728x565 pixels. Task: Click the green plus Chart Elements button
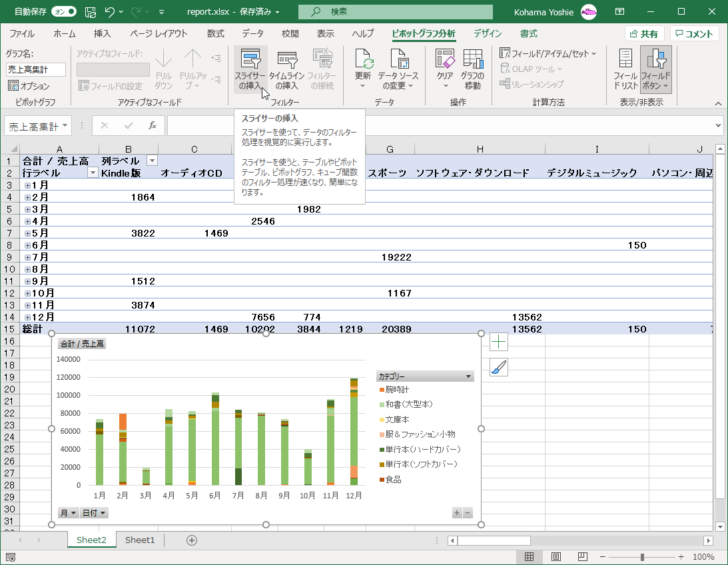click(499, 342)
